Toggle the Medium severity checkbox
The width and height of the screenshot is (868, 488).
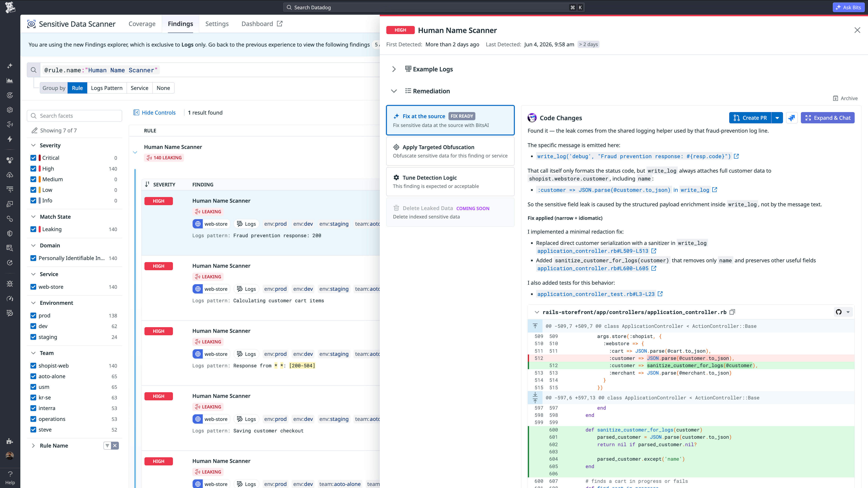click(33, 179)
